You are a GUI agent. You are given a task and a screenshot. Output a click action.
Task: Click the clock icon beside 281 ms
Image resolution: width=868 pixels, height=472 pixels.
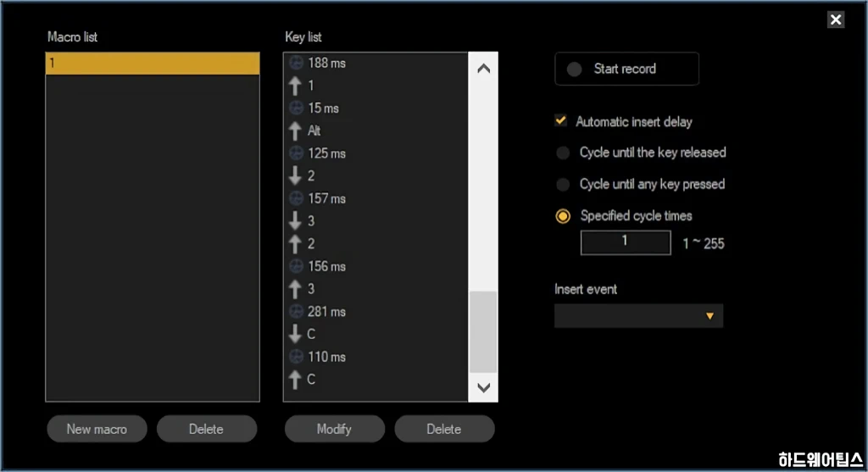[x=296, y=312]
